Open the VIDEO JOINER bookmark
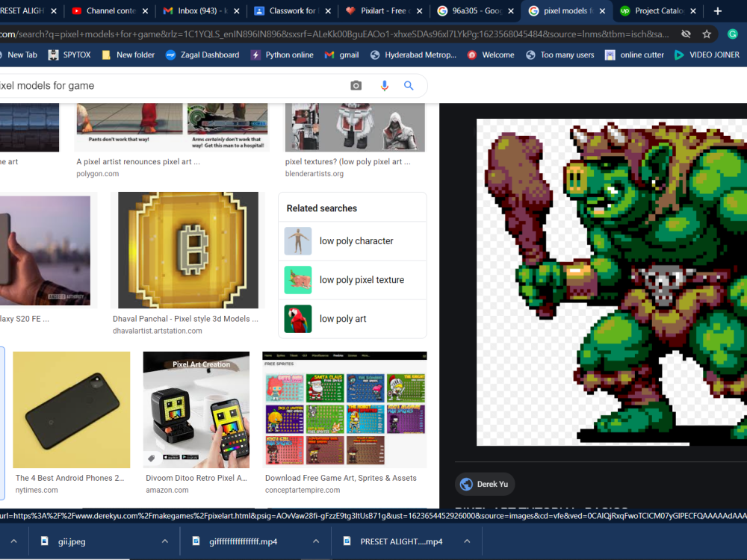Screen dimensions: 747x560 (707, 55)
